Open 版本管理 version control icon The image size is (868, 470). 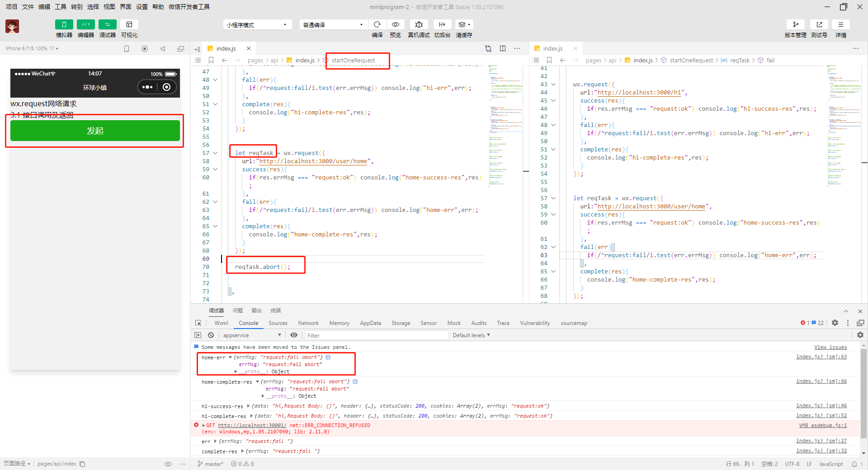tap(796, 24)
